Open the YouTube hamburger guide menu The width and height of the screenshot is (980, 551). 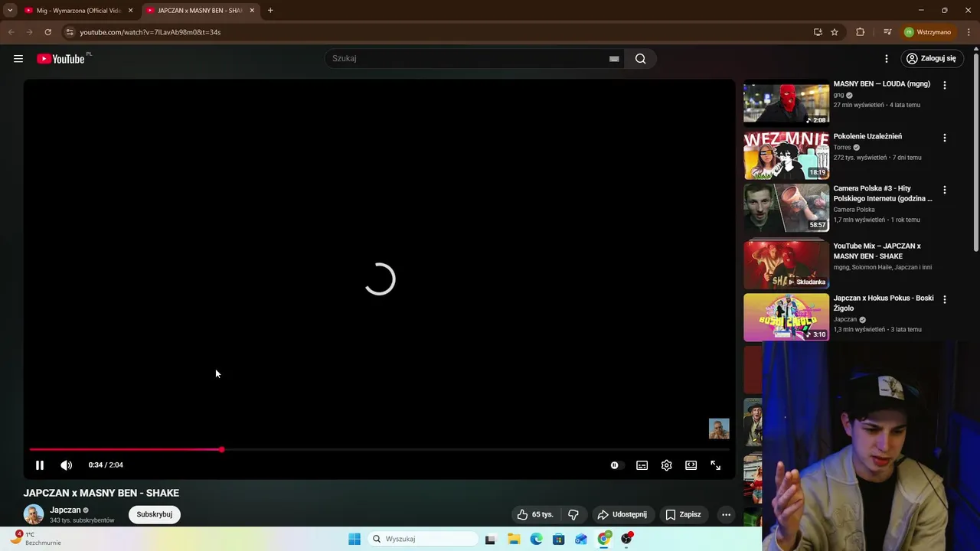click(18, 59)
